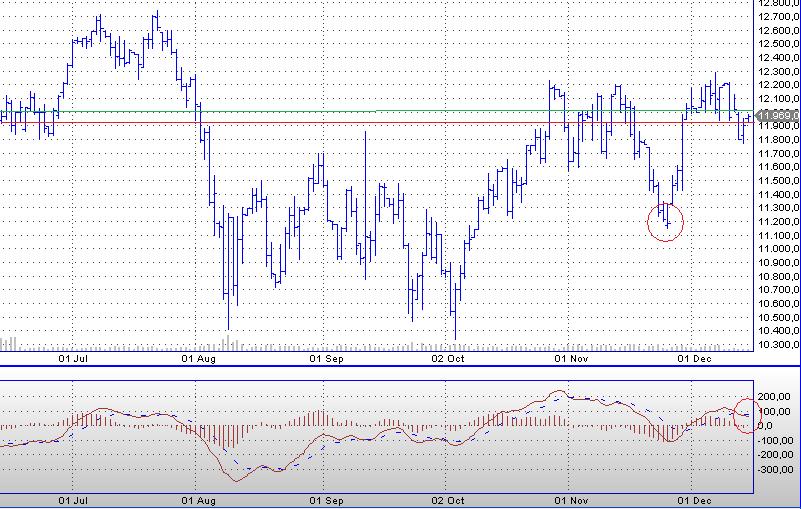801x509 pixels.
Task: Click the 01 Aug date label under the price chart
Action: 199,359
